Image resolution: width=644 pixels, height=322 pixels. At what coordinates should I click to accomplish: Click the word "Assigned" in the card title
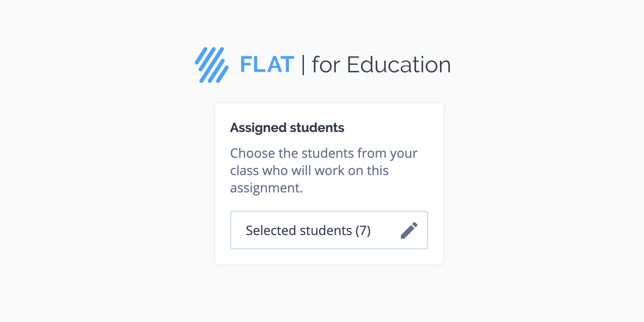coord(258,128)
